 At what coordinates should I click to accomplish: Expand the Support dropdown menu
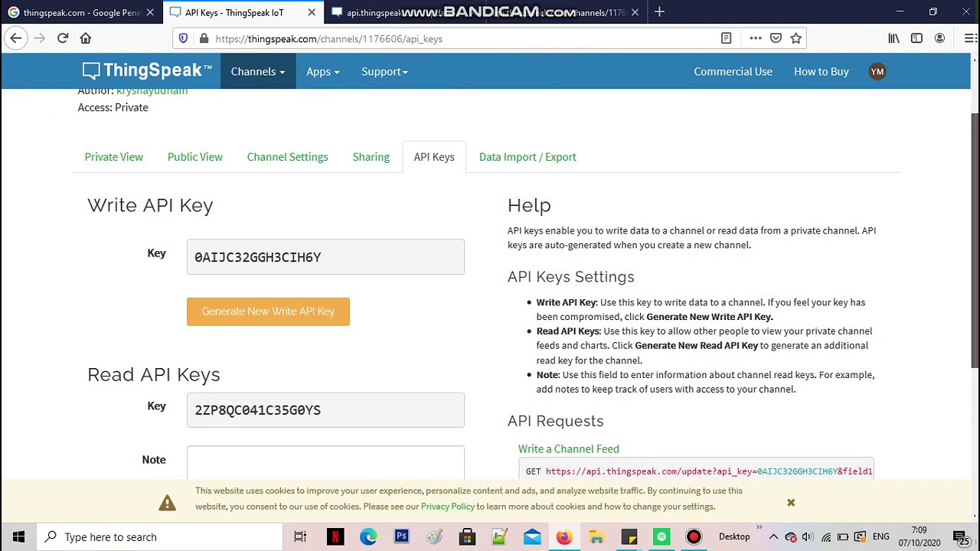tap(384, 71)
